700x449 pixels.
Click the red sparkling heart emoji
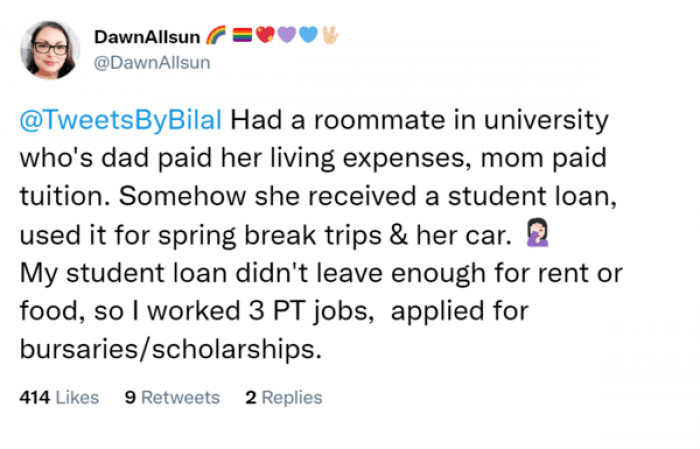pos(264,38)
